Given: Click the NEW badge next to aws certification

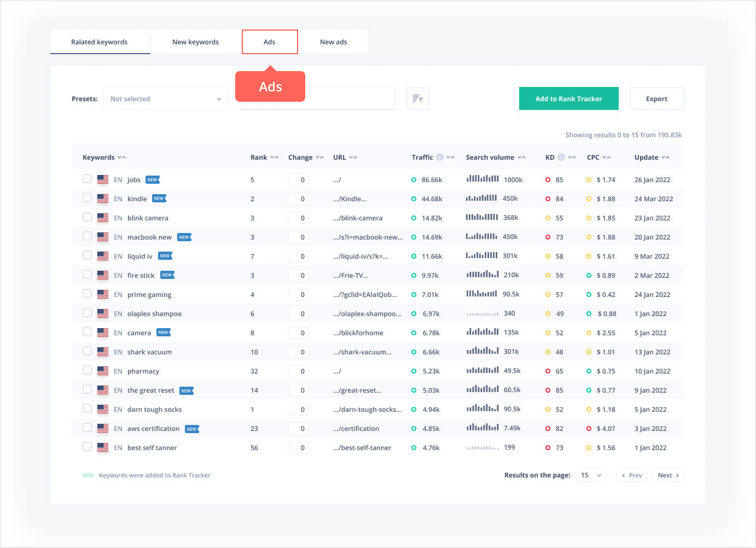Looking at the screenshot, I should pos(192,429).
